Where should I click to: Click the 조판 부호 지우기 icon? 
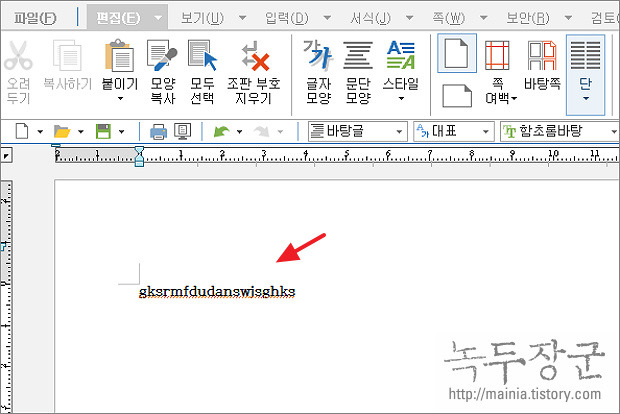click(x=254, y=56)
